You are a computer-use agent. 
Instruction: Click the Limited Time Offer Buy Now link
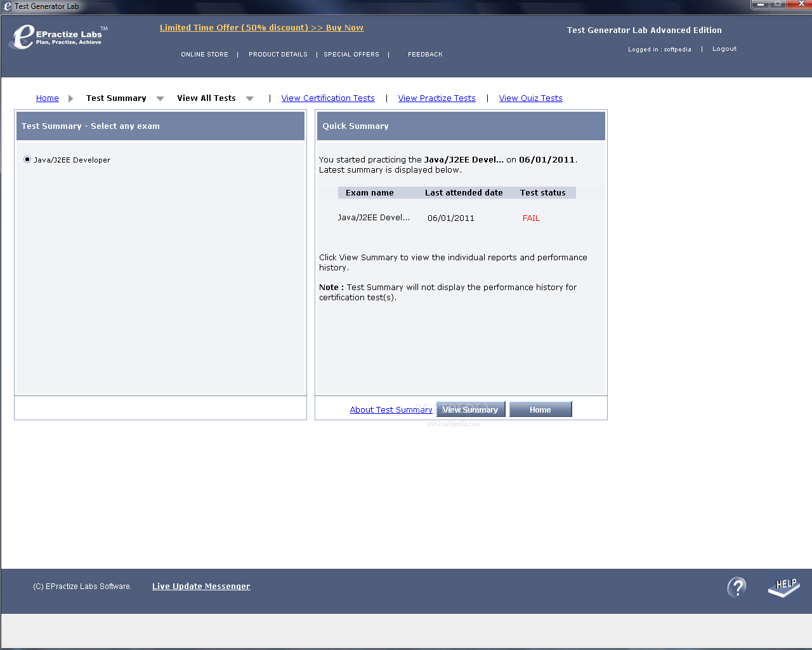261,28
